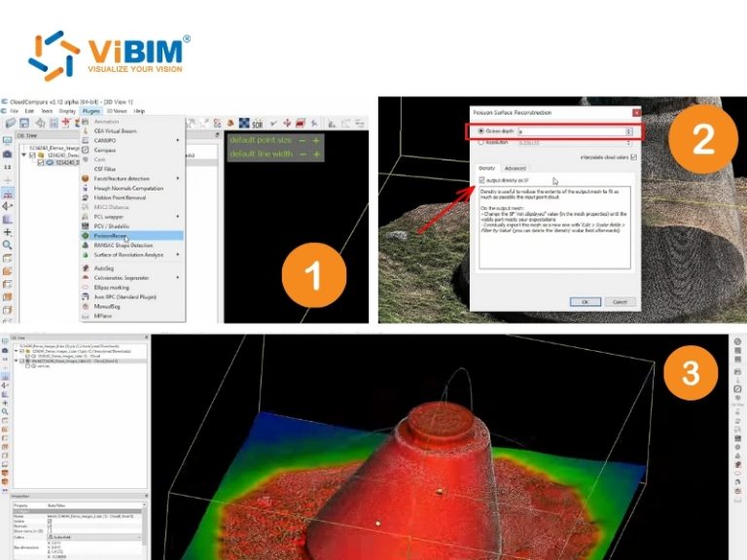Viewport: 747px width, 560px height.
Task: Click the camera icon in screenshot 1 sidebar
Action: pyautogui.click(x=7, y=155)
